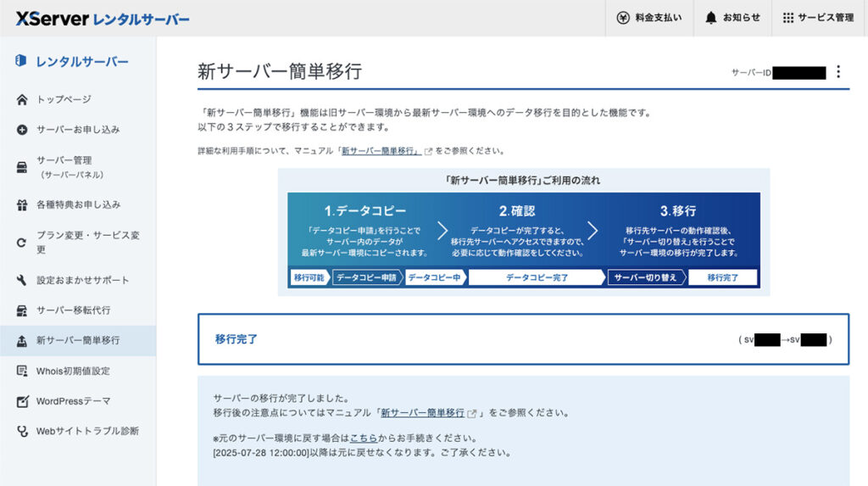
Task: Click the gift icon for 各種特典お申し込み
Action: 21,205
